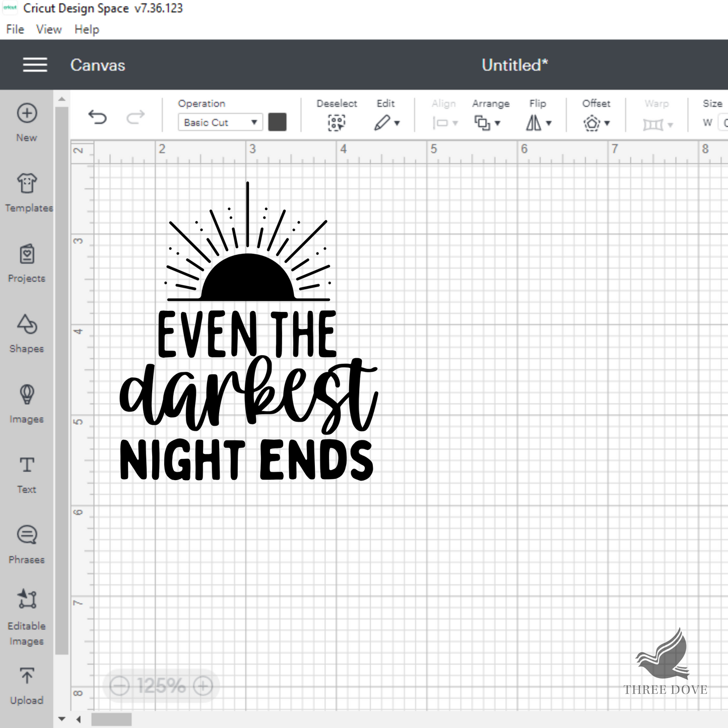Click the Size width input field

point(722,122)
